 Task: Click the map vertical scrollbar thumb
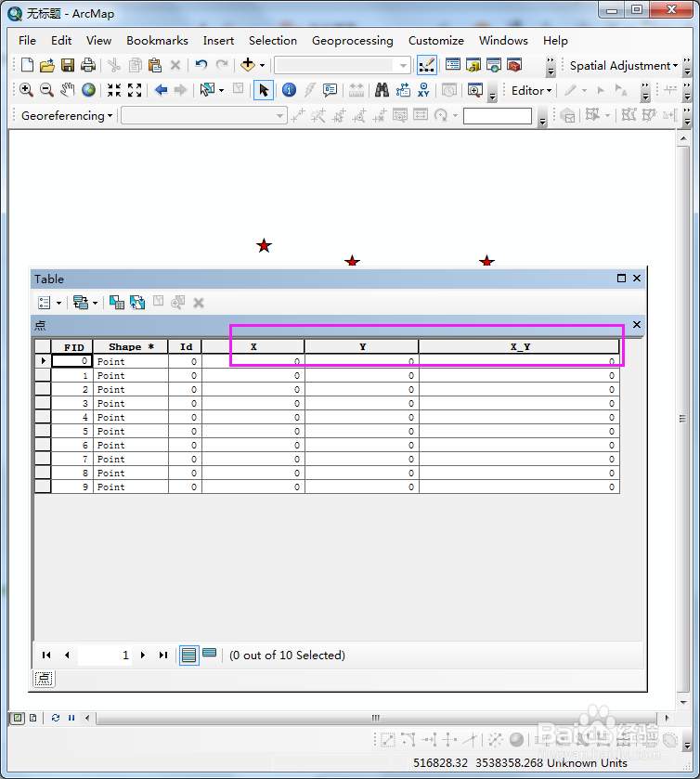(x=683, y=419)
